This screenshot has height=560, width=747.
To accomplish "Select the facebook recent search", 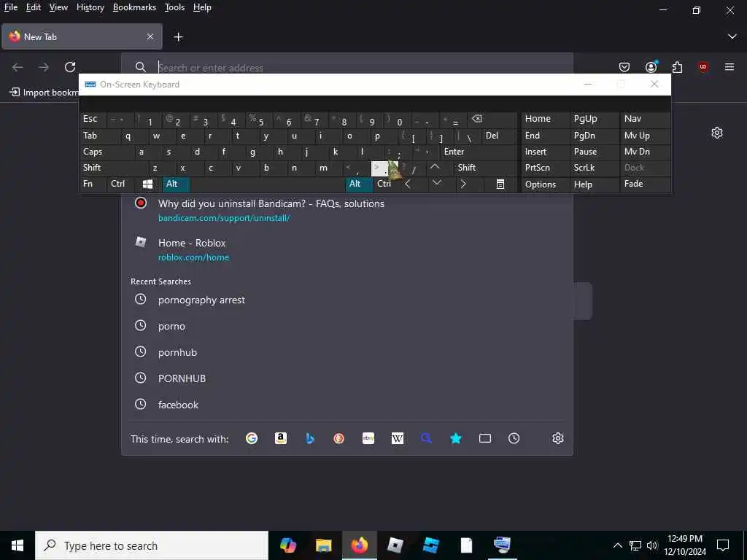I will tap(347, 405).
